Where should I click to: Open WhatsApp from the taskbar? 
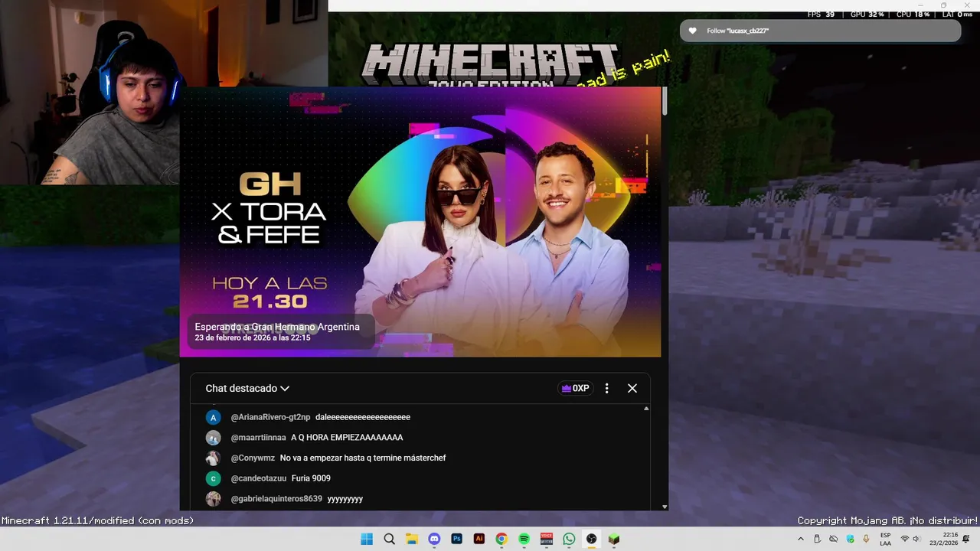[569, 539]
